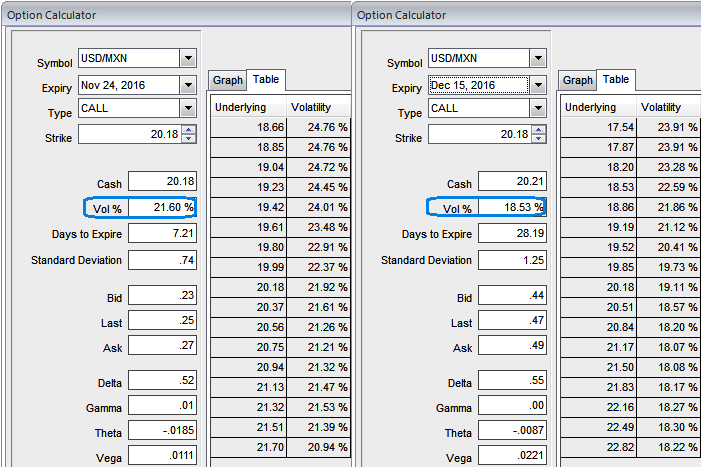Click the Days to Expire field showing 28.19

[x=511, y=233]
